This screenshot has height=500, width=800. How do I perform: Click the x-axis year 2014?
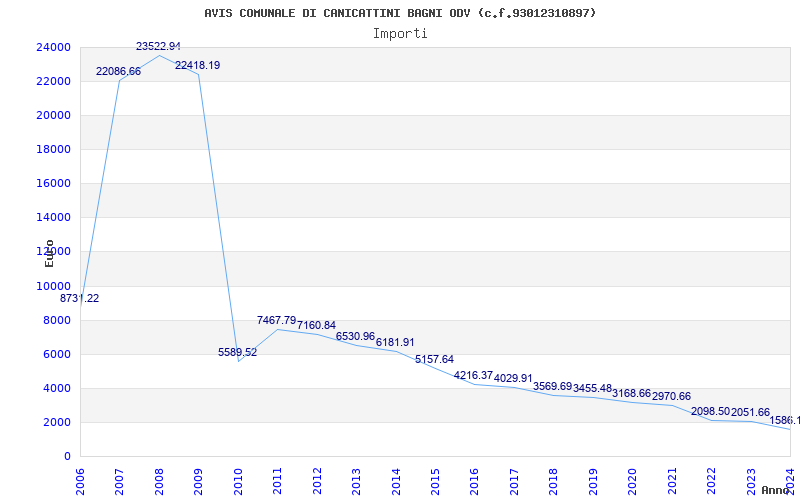[395, 481]
